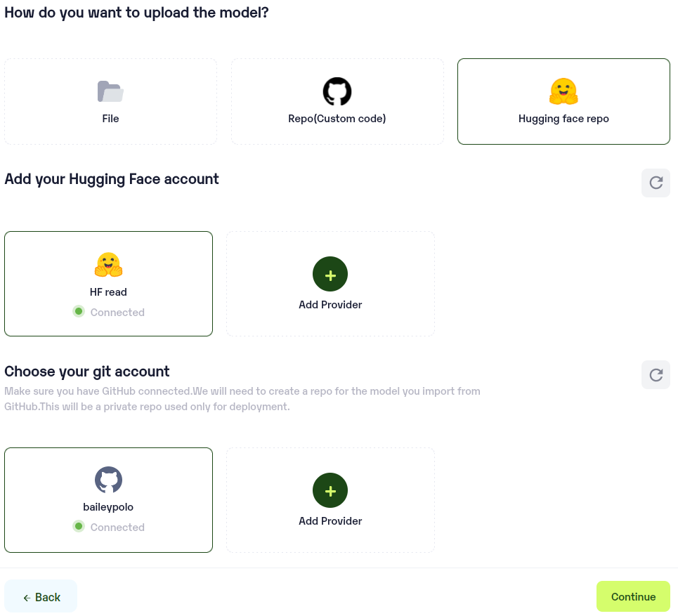Viewport: 678px width, 616px height.
Task: Click the GitHub icon on the baileypolo card
Action: (108, 480)
